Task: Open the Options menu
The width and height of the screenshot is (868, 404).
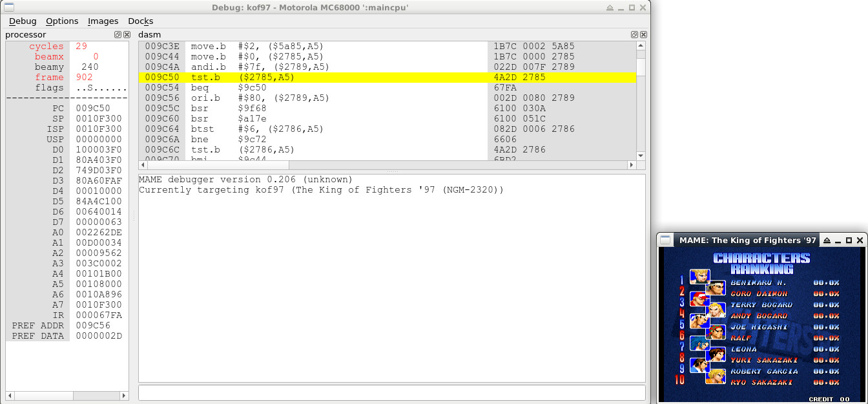Action: pos(62,21)
